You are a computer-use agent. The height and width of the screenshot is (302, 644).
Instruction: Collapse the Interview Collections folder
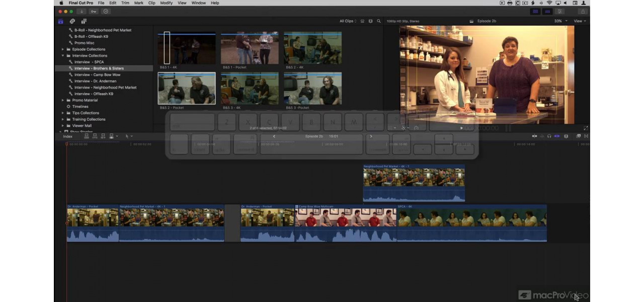(x=63, y=56)
